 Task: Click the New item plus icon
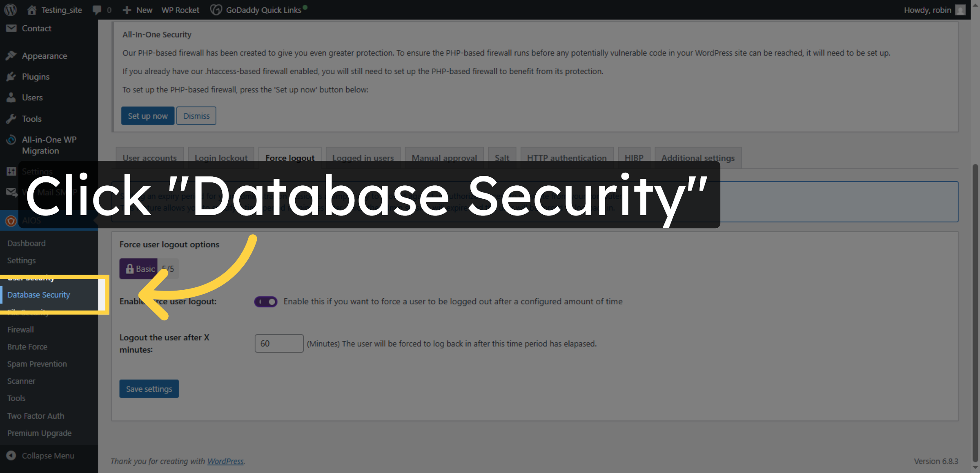point(127,9)
